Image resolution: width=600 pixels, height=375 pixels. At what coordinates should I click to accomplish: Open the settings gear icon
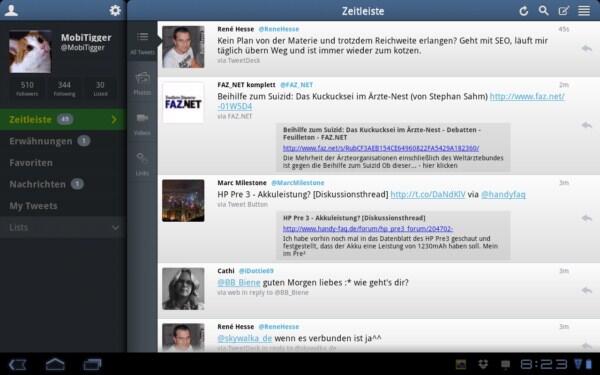coord(115,10)
